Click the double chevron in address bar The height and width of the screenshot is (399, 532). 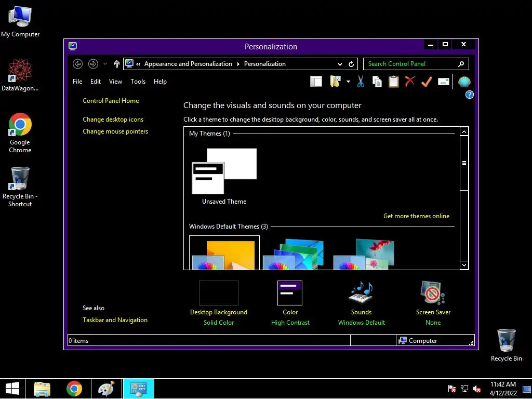tap(138, 64)
